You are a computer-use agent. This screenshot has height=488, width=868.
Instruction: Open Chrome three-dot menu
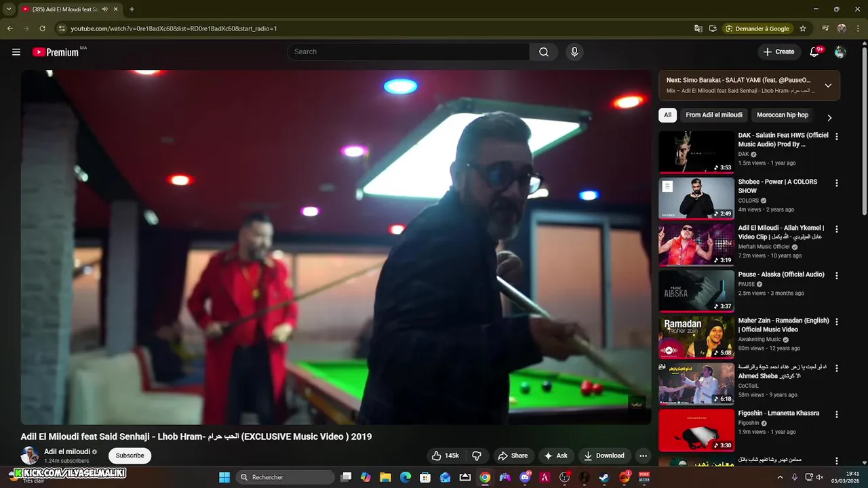pos(859,28)
